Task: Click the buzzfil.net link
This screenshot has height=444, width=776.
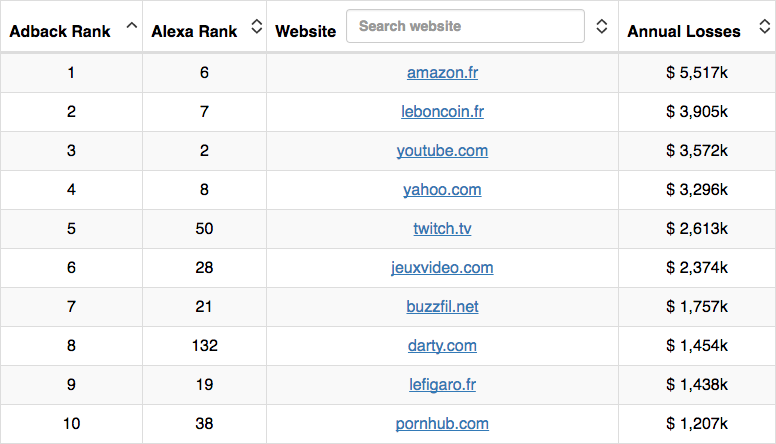Action: (442, 307)
